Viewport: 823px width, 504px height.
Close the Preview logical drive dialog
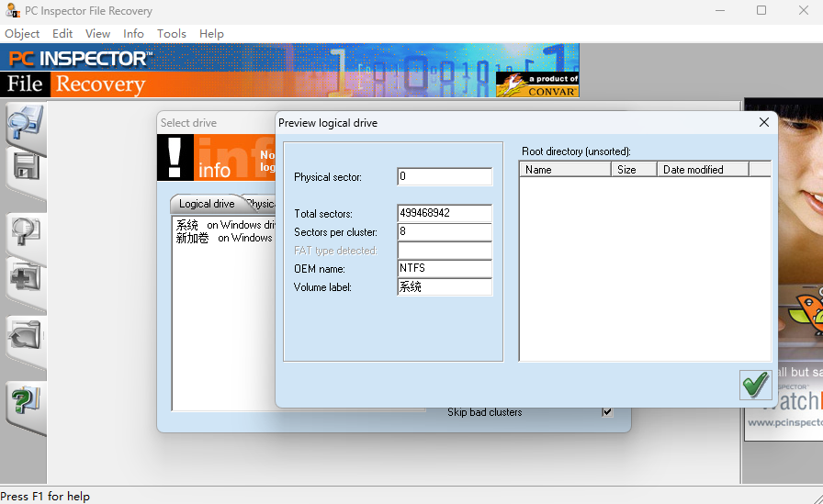[x=764, y=122]
